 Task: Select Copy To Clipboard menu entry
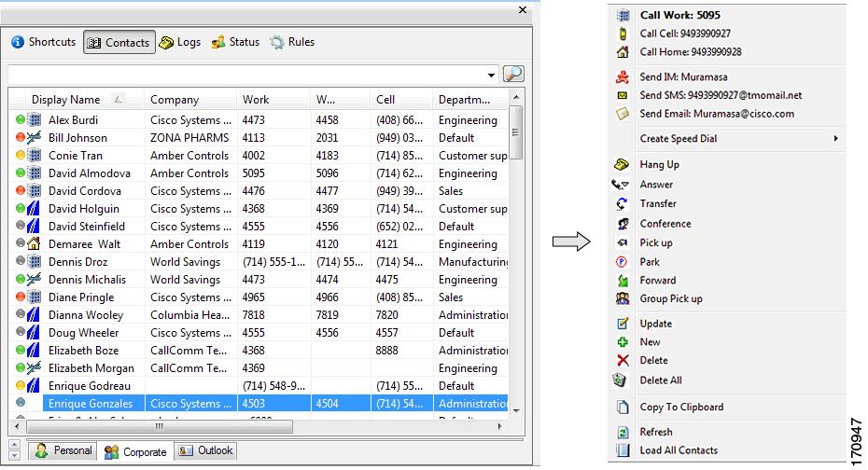coord(681,408)
